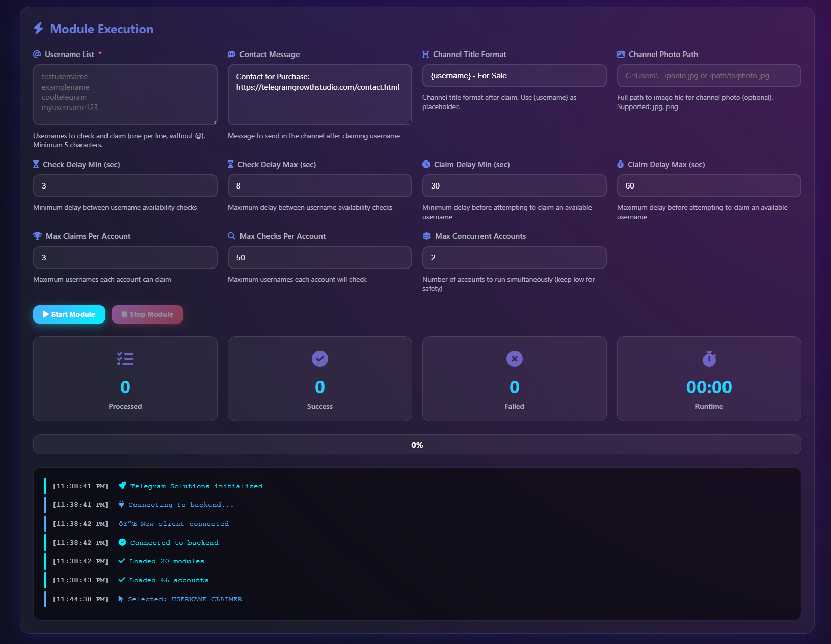Click the clock icon next to Claim Delay Min

pyautogui.click(x=425, y=164)
